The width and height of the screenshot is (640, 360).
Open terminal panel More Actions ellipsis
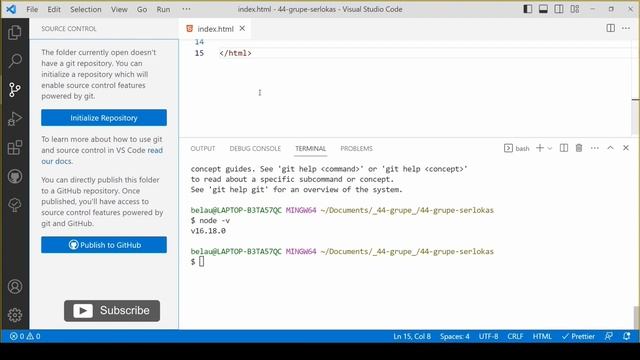coord(595,148)
